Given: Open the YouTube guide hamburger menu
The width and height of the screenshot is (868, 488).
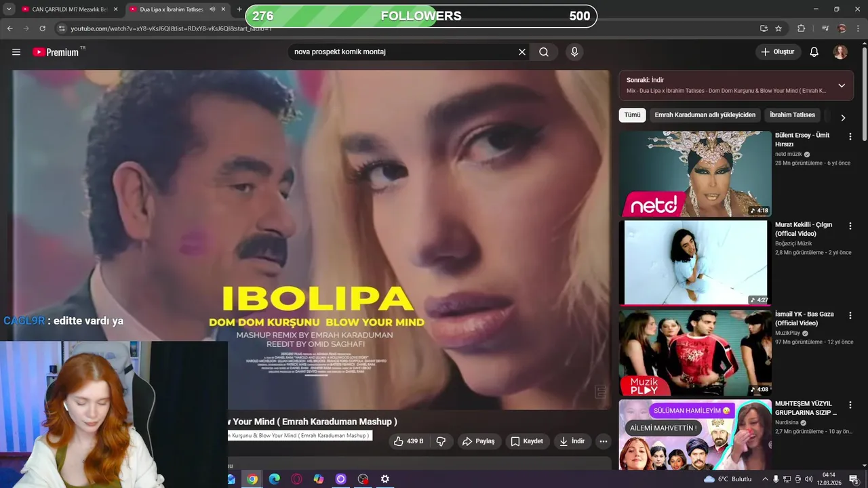Looking at the screenshot, I should click(16, 52).
